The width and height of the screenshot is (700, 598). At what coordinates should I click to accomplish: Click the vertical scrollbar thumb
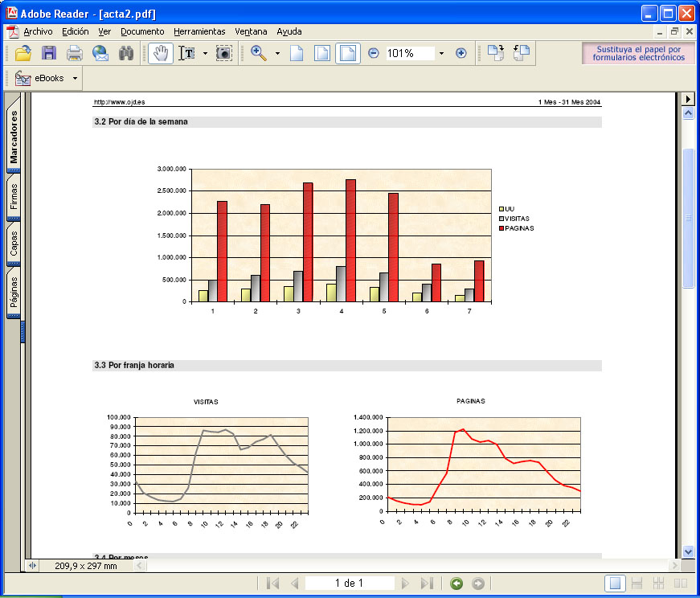[x=688, y=217]
